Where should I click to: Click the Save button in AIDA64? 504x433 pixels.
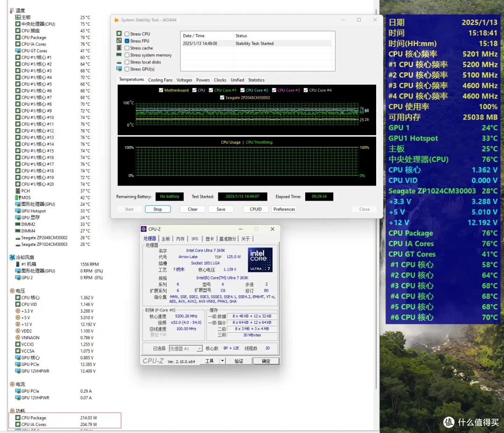point(221,209)
